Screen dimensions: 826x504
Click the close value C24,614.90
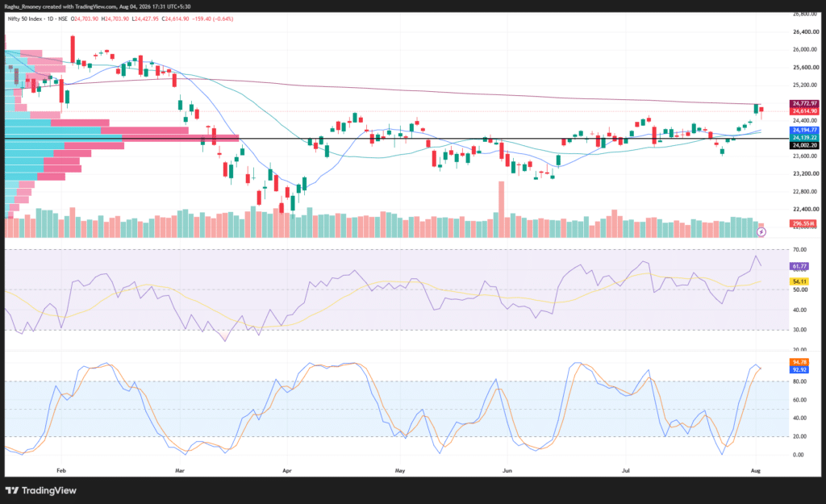coord(175,19)
